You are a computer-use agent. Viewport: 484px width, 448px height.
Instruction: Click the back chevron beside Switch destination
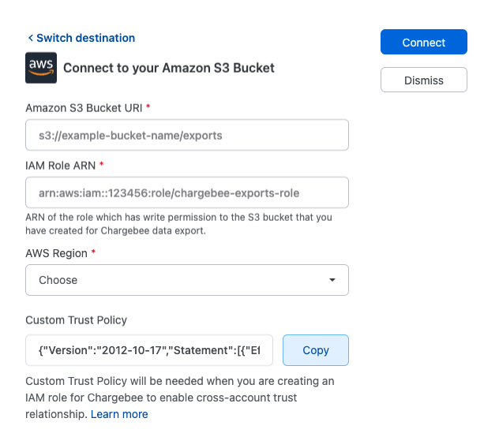[x=31, y=38]
